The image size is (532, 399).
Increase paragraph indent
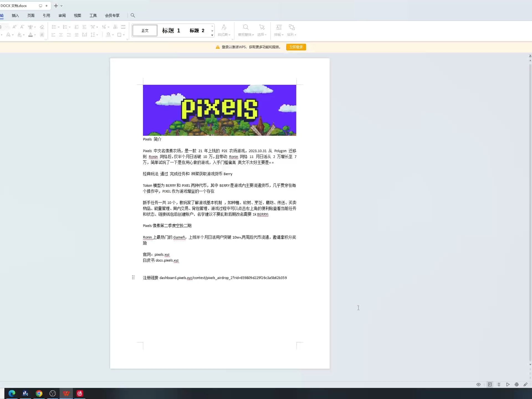(85, 27)
